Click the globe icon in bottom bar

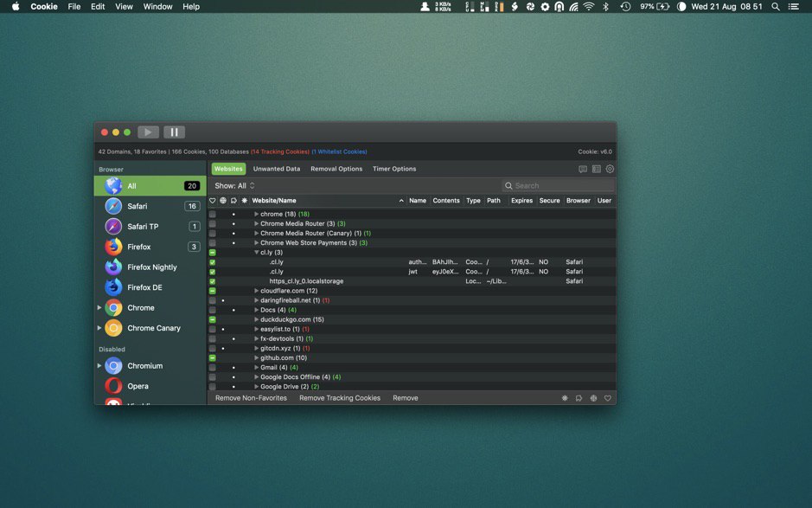click(x=593, y=398)
